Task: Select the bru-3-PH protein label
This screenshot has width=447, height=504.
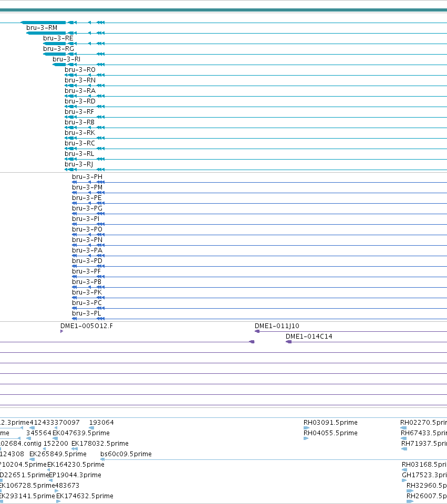Action: pyautogui.click(x=87, y=177)
